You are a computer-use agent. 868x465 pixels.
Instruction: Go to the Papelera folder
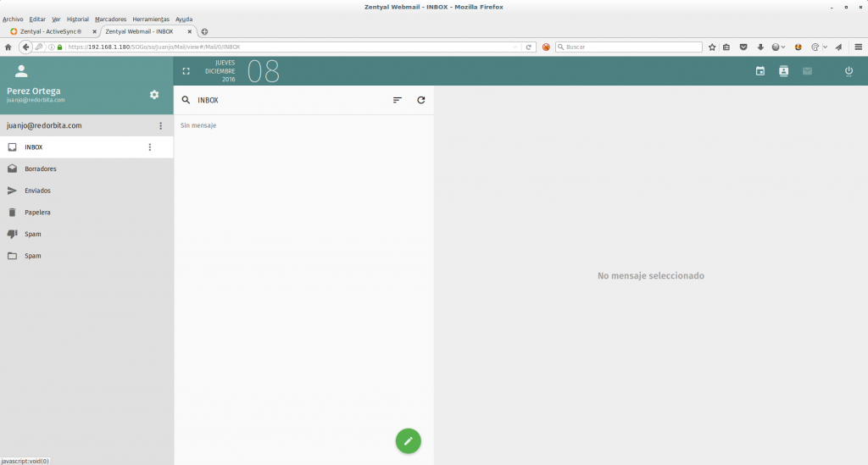[37, 213]
